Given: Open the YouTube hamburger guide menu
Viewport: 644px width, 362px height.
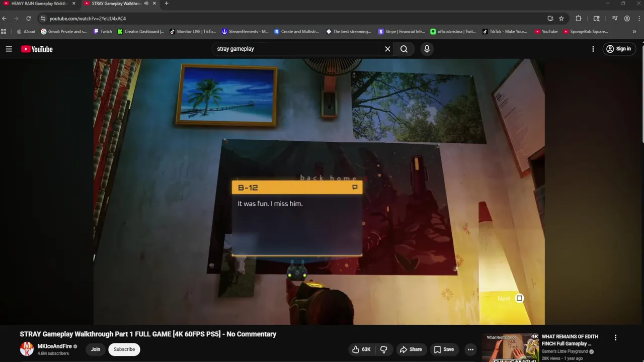Looking at the screenshot, I should point(9,49).
